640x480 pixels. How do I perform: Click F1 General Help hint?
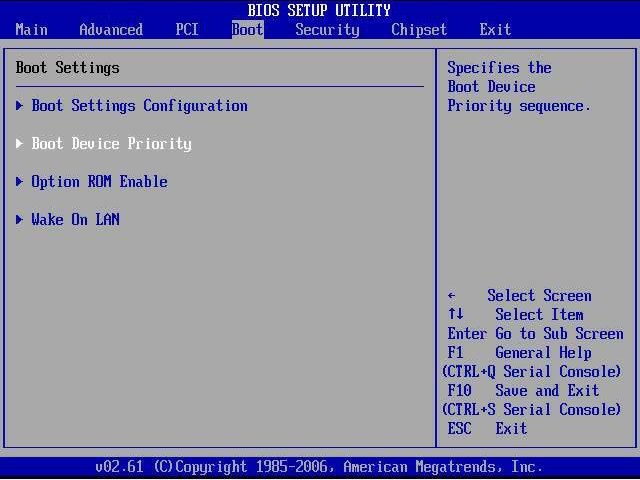pyautogui.click(x=520, y=353)
